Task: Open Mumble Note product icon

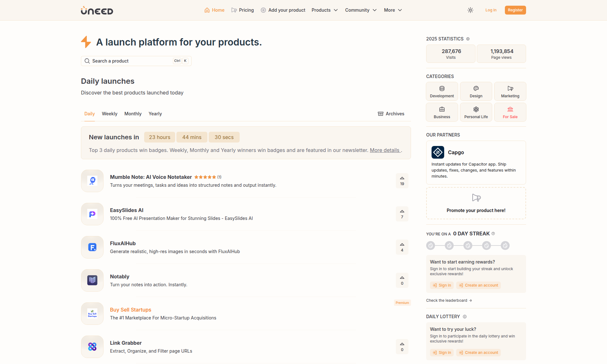Action: (92, 181)
